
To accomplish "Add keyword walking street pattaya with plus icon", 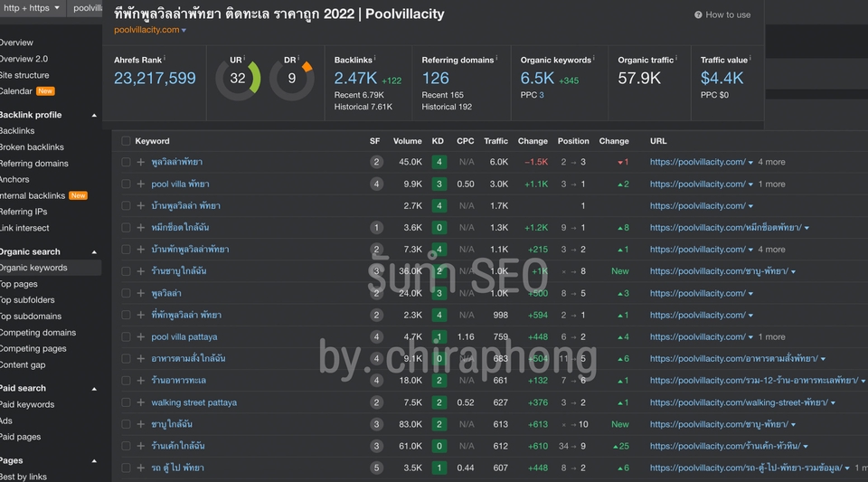I will (141, 402).
